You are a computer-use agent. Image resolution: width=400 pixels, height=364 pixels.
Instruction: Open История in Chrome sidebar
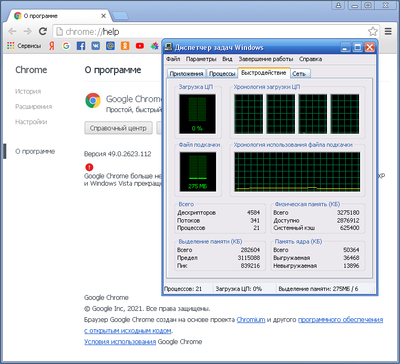pyautogui.click(x=28, y=91)
